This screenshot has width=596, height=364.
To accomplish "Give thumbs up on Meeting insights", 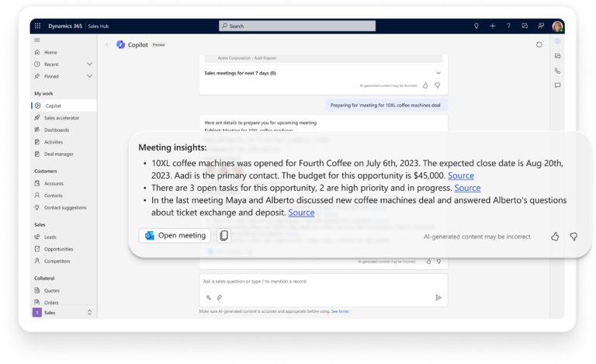I will 555,236.
